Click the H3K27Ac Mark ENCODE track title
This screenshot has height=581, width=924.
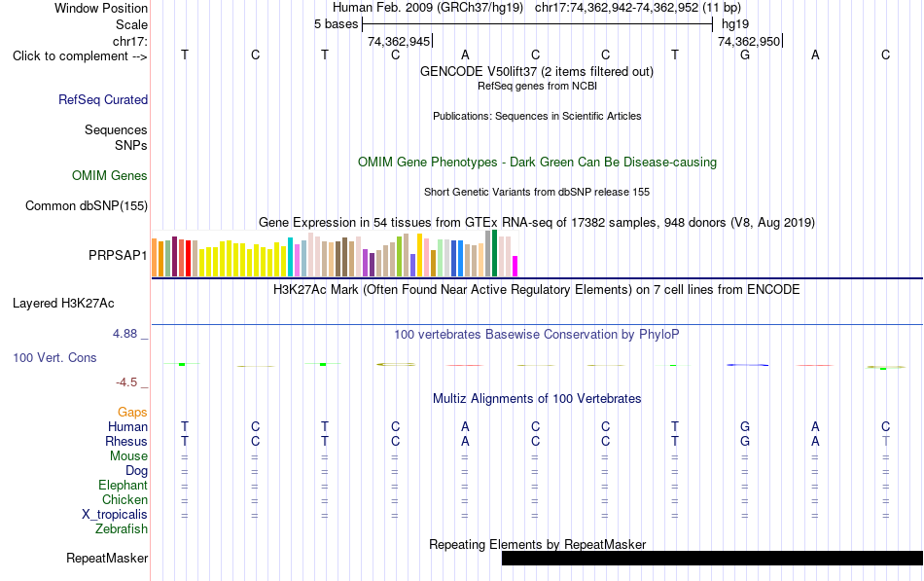537,290
